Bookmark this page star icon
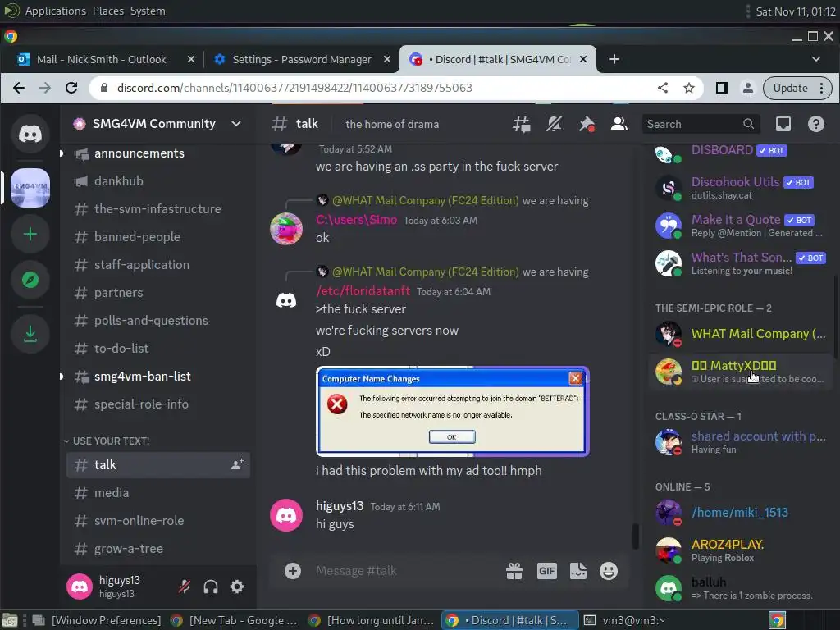The width and height of the screenshot is (840, 630). 689,88
